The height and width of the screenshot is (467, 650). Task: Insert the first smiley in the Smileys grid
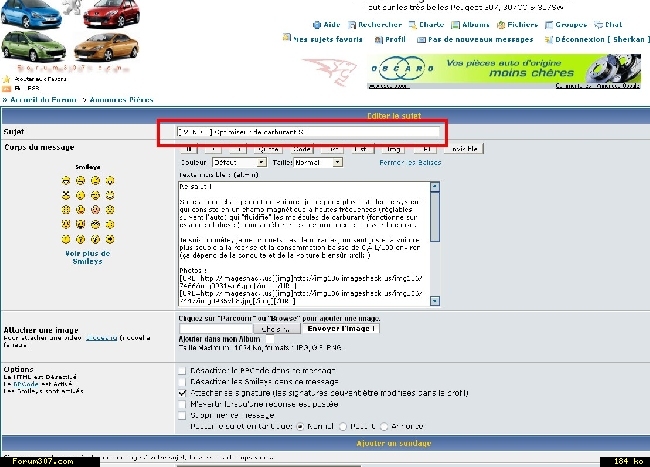65,181
